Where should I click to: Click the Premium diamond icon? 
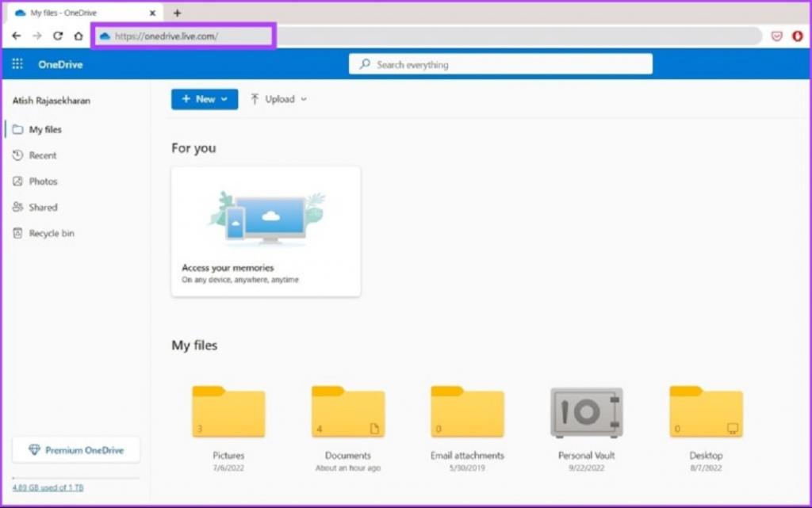tap(34, 450)
